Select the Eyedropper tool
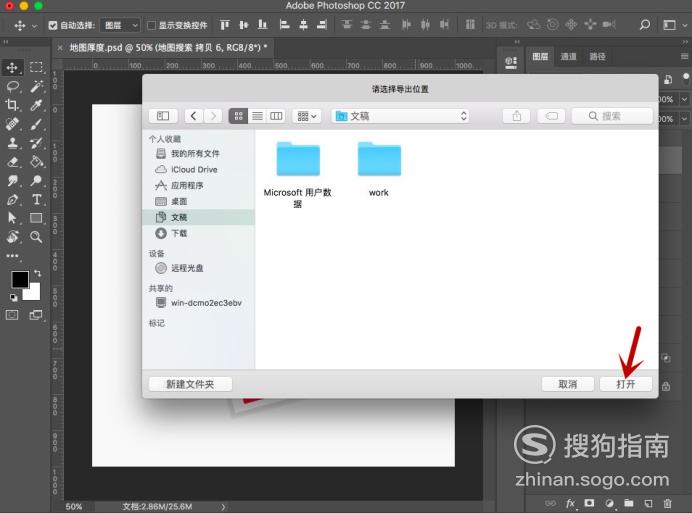Screen dimensions: 692x513 (36, 105)
